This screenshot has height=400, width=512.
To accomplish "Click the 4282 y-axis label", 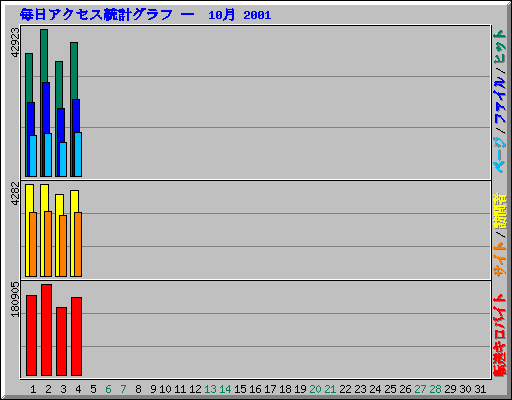I will coord(15,194).
